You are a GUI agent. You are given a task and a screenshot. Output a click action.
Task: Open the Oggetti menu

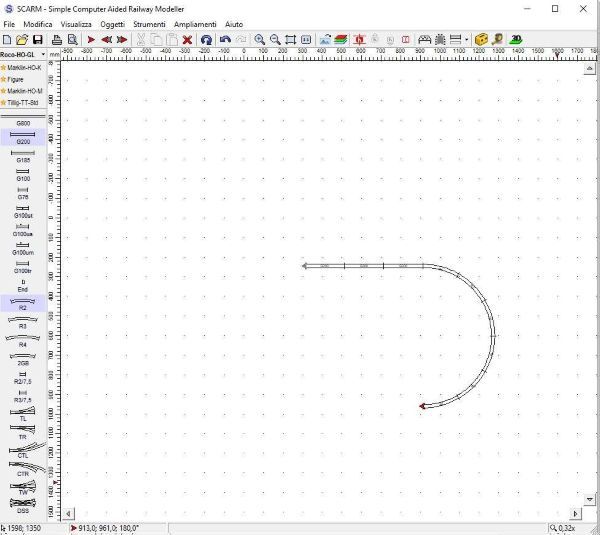(112, 24)
